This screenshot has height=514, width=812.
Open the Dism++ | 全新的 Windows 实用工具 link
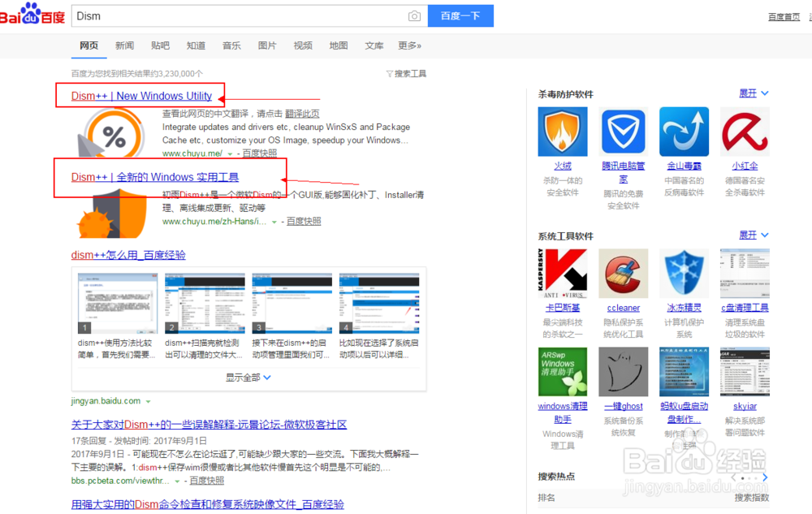[155, 177]
